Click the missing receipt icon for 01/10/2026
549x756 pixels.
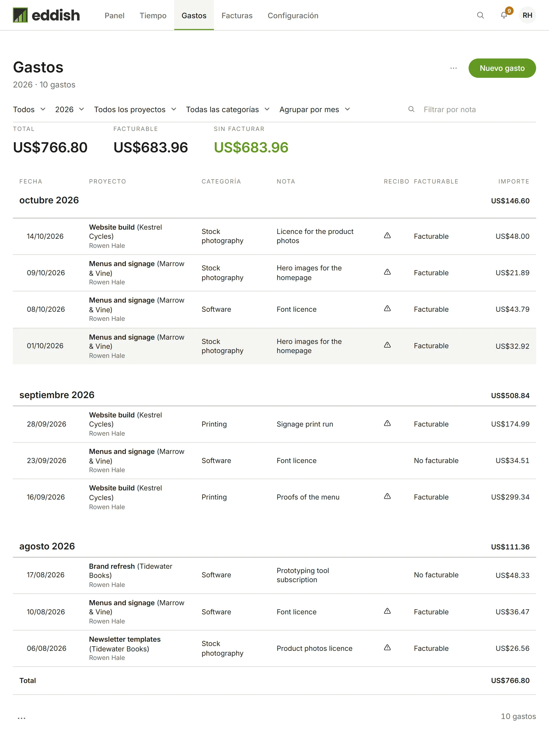coord(387,345)
